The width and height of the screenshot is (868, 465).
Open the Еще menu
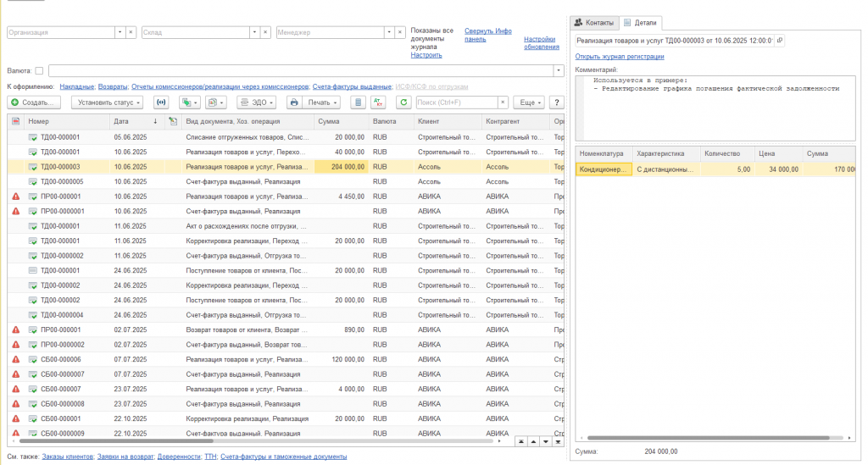pyautogui.click(x=529, y=102)
